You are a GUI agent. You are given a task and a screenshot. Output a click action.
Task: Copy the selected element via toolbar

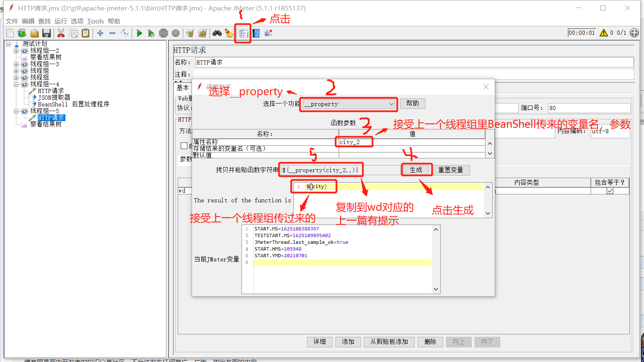[73, 33]
